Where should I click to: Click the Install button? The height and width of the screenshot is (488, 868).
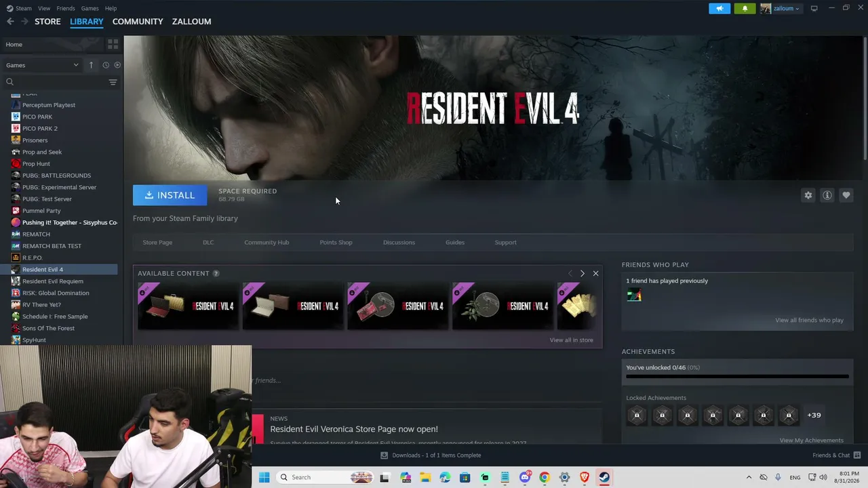pyautogui.click(x=170, y=195)
